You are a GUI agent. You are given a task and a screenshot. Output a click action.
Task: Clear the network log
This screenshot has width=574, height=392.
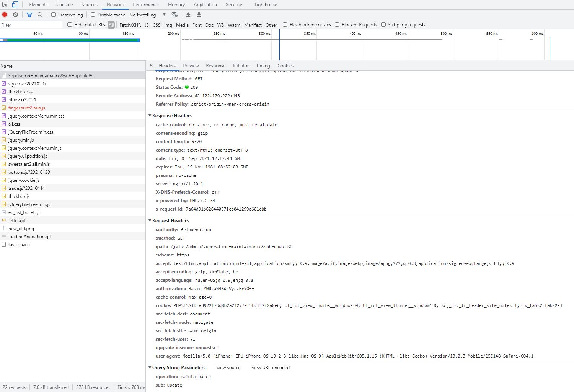[15, 15]
